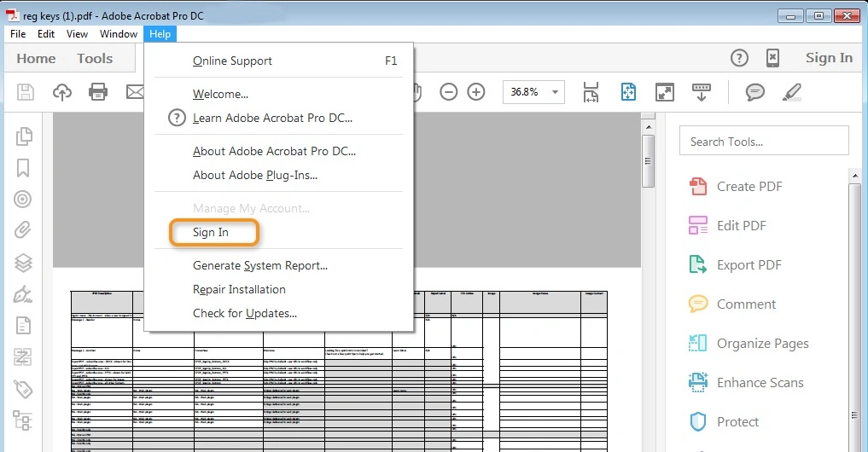Click the Search Tools input field
The height and width of the screenshot is (452, 868).
click(764, 141)
